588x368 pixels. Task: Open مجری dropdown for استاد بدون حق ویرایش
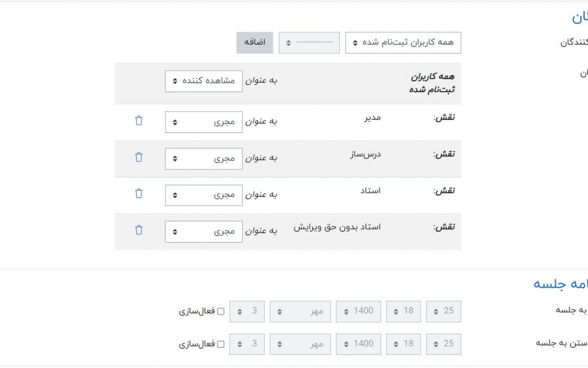204,231
